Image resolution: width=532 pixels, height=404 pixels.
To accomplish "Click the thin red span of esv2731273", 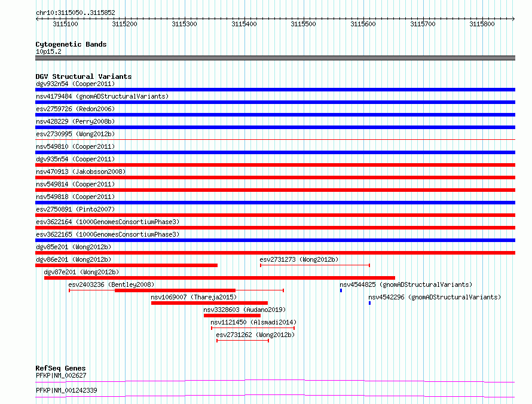I will [315, 265].
